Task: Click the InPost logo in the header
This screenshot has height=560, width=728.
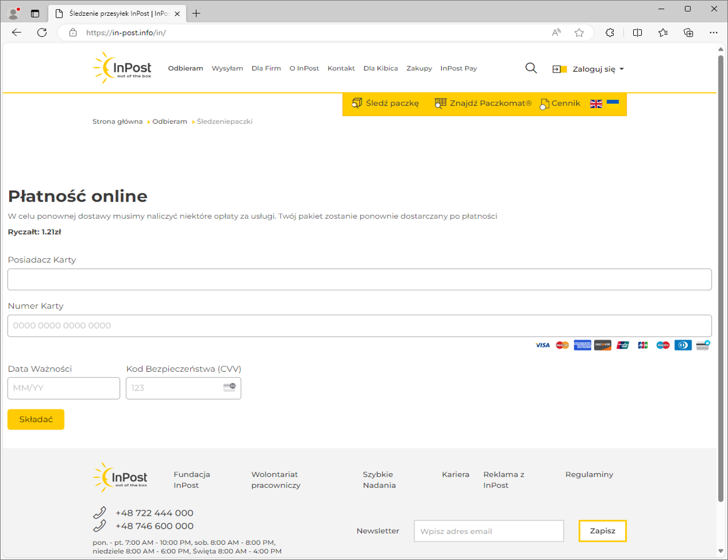Action: point(122,68)
